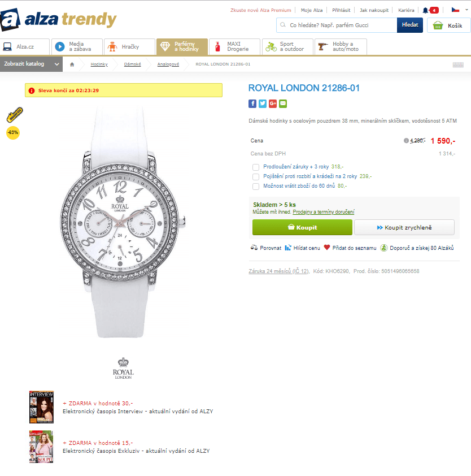471x476 pixels.
Task: Open Sport a outdoor tab
Action: (x=287, y=47)
